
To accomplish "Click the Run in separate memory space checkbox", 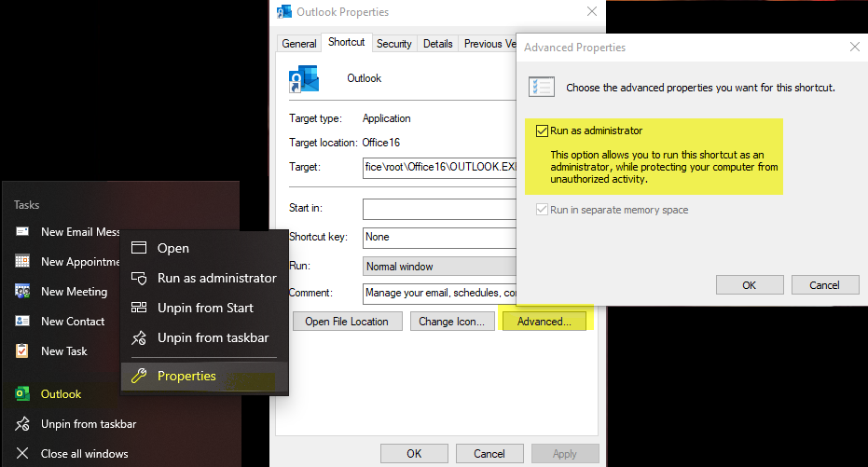I will 542,210.
